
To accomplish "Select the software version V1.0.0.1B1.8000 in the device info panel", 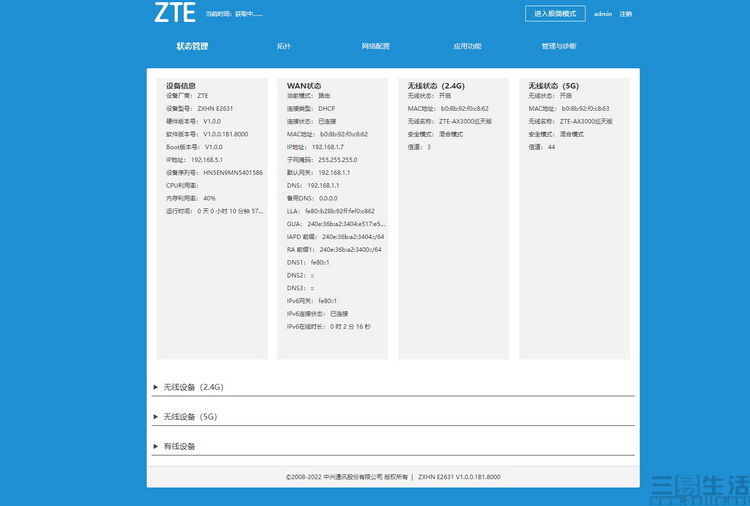I will pos(226,134).
